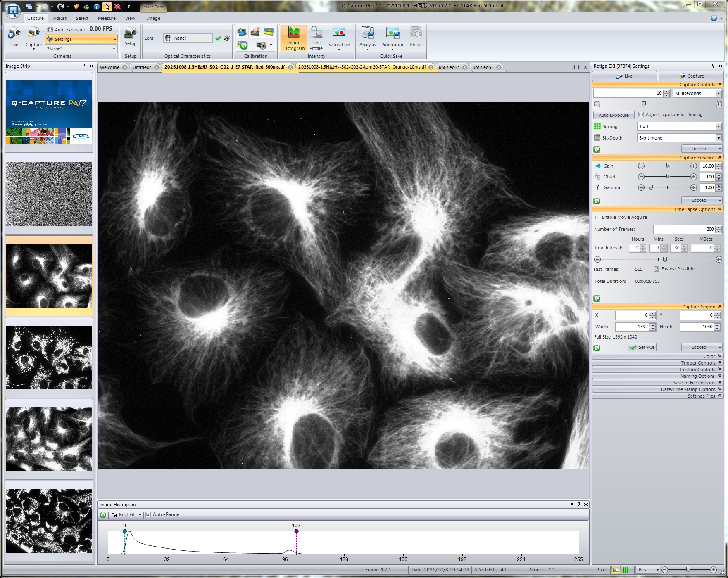Click the Gain slider handle
The height and width of the screenshot is (578, 728).
tap(668, 166)
